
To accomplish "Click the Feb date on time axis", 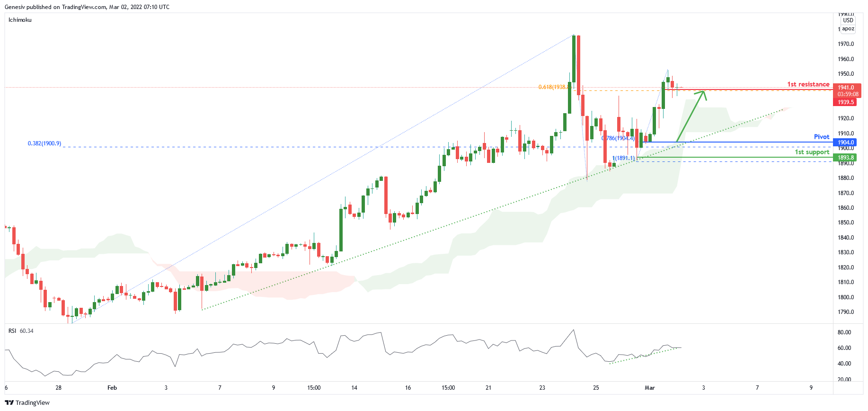I will (x=112, y=388).
